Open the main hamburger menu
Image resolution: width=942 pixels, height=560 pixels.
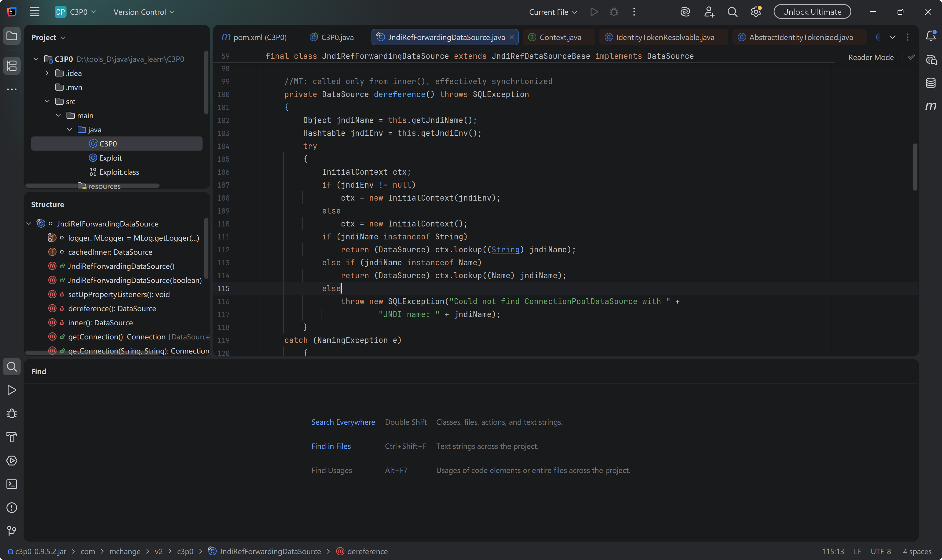(35, 12)
